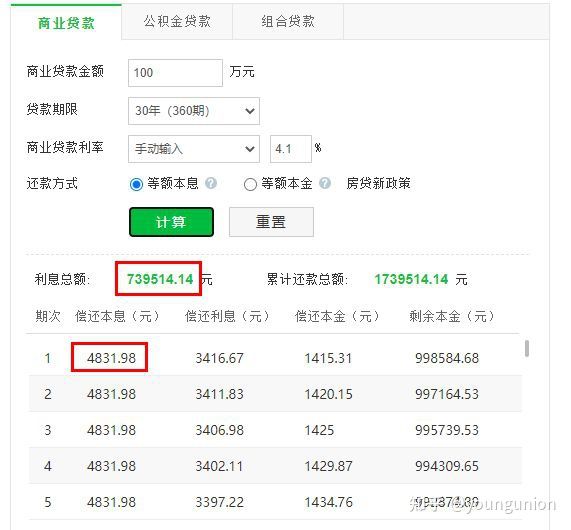Viewport: 571px width, 530px height.
Task: Click total interest value 739514.14
Action: coord(160,279)
